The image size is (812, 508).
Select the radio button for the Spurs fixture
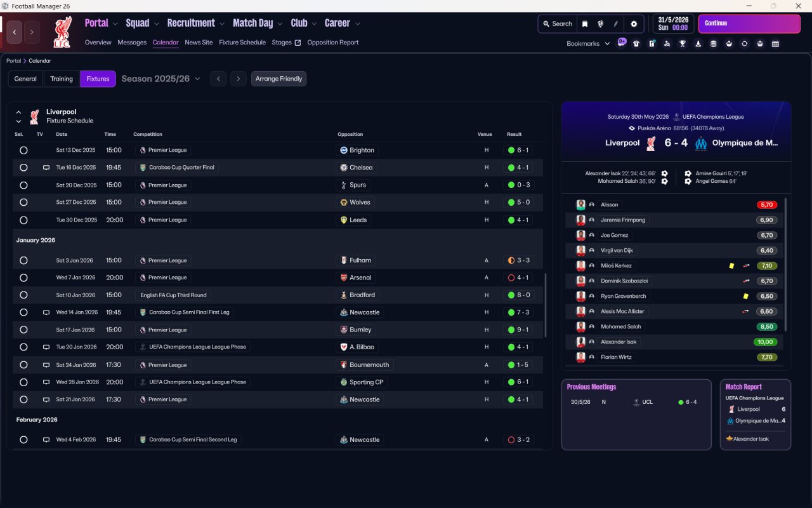(23, 185)
